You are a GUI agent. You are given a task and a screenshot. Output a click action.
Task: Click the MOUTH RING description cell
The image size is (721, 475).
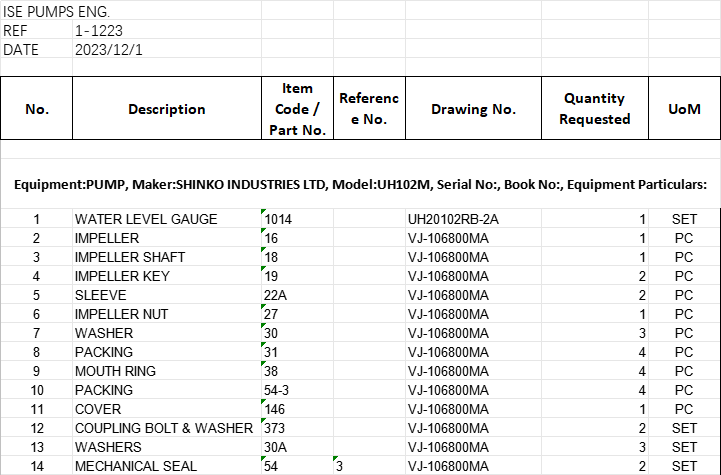click(115, 371)
